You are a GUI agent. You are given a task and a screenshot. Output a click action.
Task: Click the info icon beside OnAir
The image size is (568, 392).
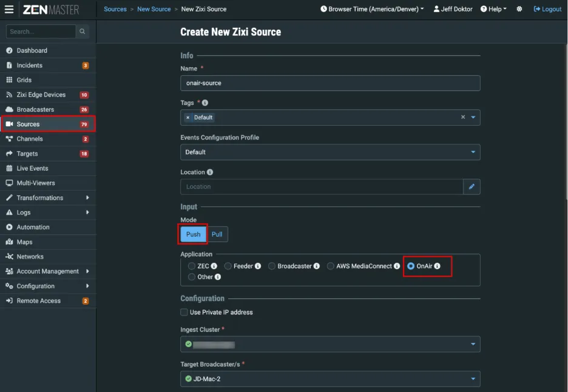pos(438,266)
